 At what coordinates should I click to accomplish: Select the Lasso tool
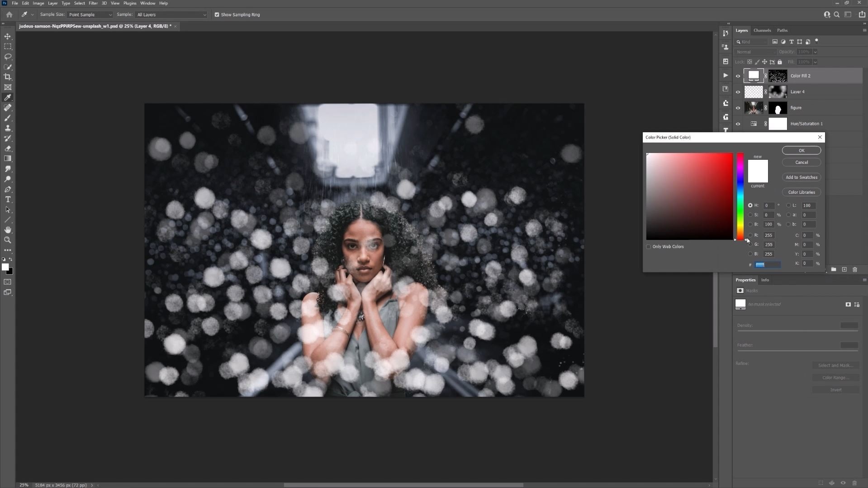pyautogui.click(x=8, y=57)
